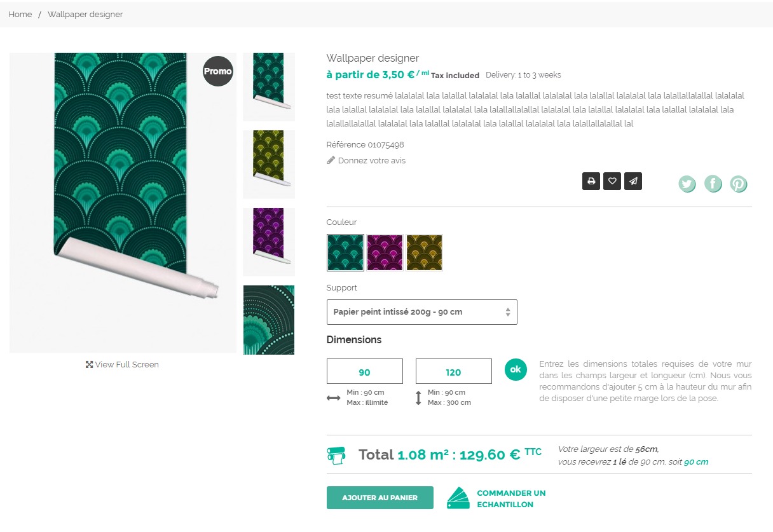This screenshot has width=773, height=532.
Task: Click the wallpaper roll icon near Total
Action: pyautogui.click(x=336, y=455)
